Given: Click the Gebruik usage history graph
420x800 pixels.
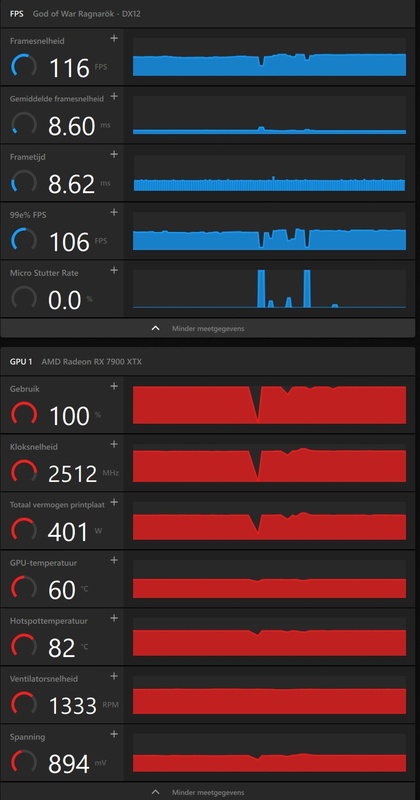Looking at the screenshot, I should pos(269,405).
